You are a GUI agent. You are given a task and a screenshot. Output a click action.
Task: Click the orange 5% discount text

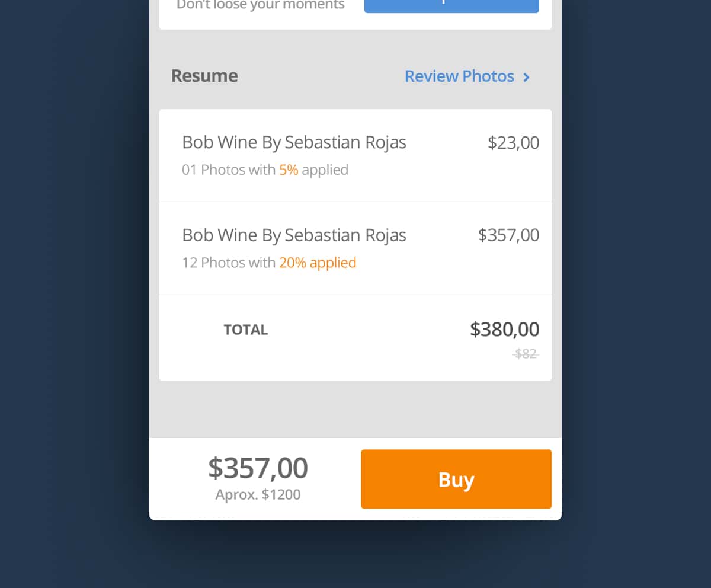coord(289,170)
